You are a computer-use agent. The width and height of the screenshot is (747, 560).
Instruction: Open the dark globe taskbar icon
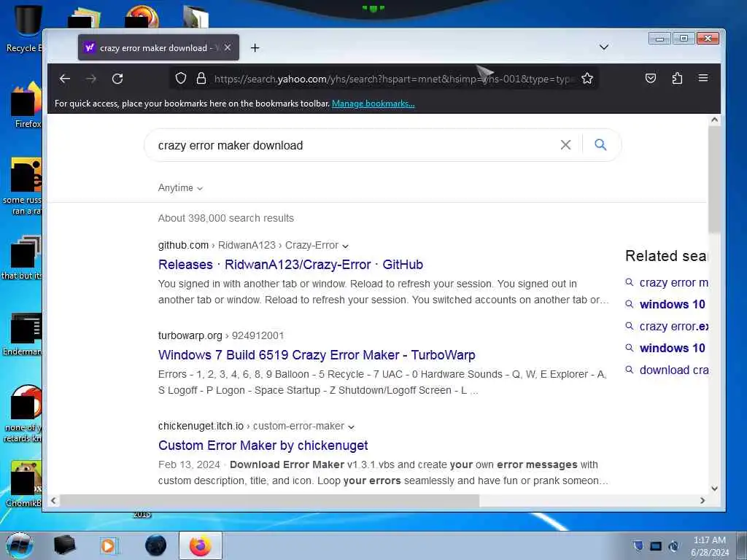155,545
